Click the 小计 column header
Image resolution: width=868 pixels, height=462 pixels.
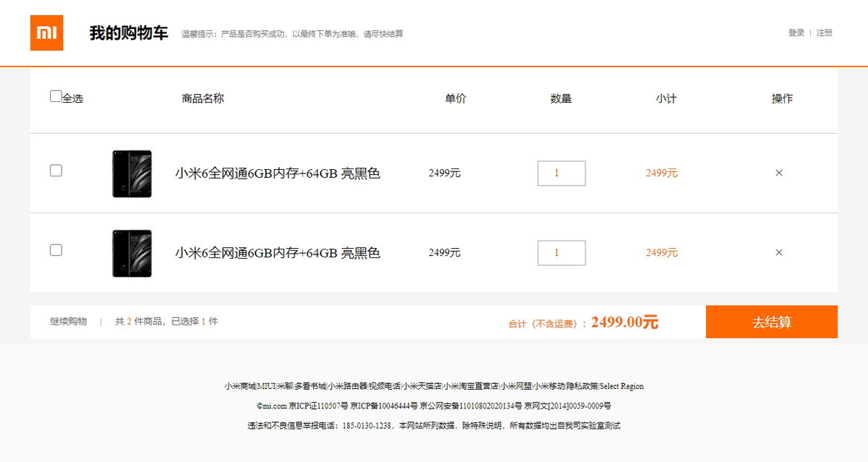(x=666, y=98)
